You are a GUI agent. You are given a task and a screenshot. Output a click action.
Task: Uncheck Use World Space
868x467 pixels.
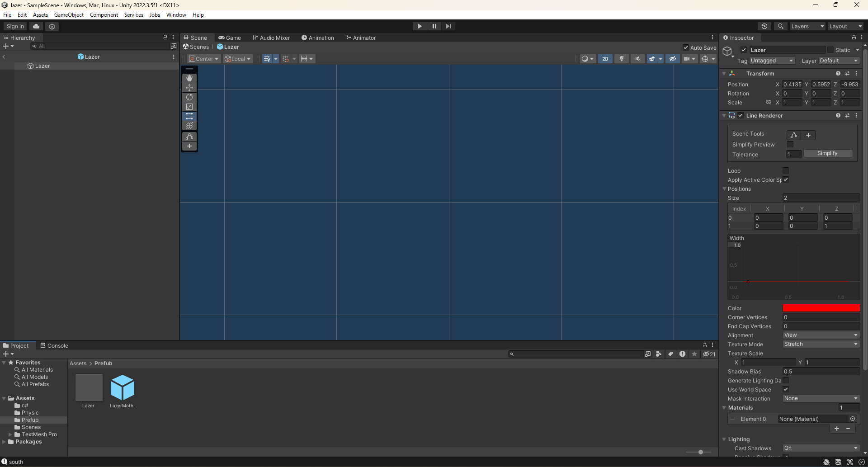click(786, 389)
